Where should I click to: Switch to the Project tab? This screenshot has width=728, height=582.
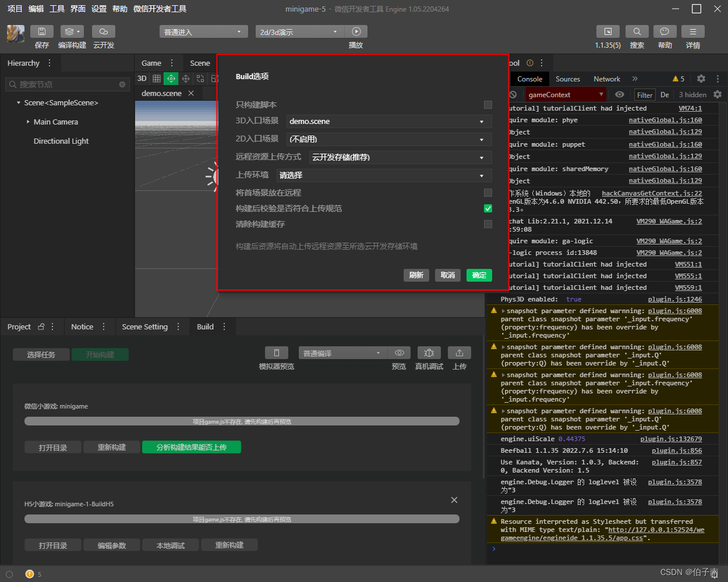[19, 327]
